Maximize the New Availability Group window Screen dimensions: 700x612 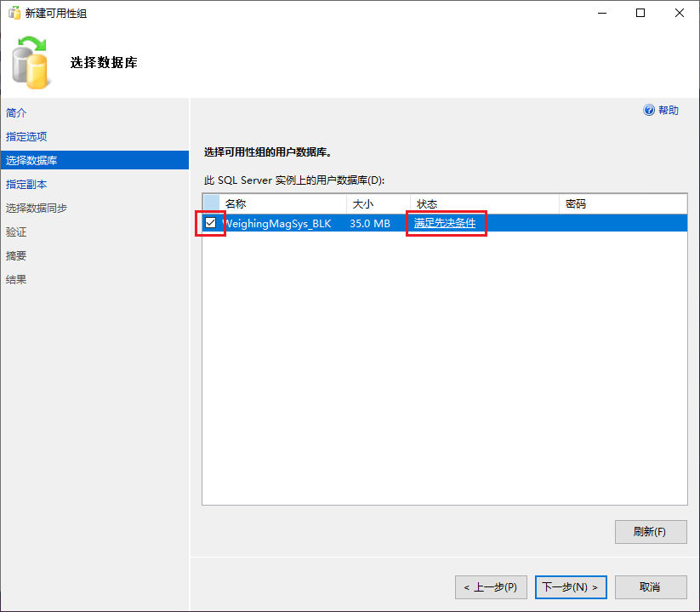pos(640,13)
